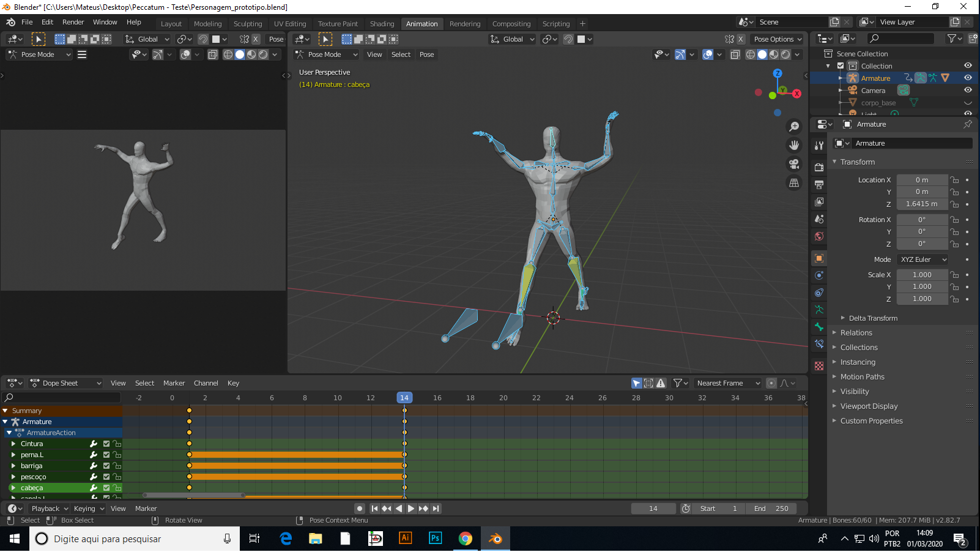Toggle the Location X lock icon
This screenshot has width=980, height=552.
pyautogui.click(x=954, y=180)
